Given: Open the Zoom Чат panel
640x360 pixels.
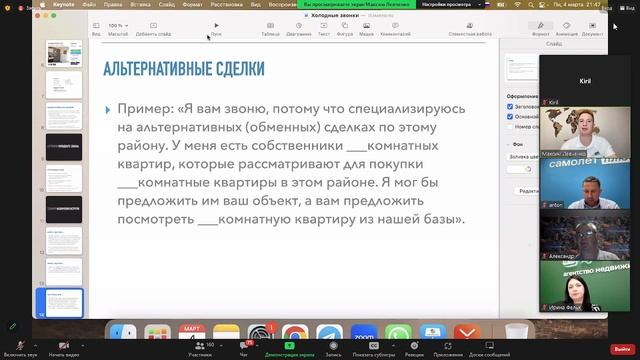Looking at the screenshot, I should coord(244,349).
